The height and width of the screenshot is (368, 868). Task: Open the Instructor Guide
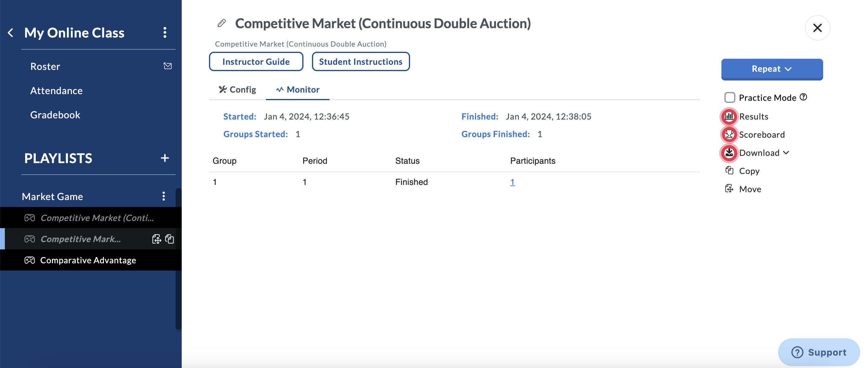pyautogui.click(x=256, y=62)
